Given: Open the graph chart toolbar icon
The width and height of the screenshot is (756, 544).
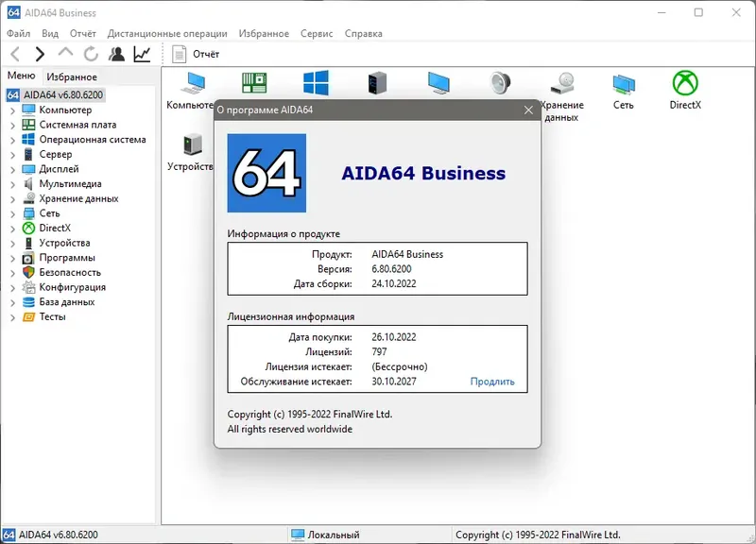Looking at the screenshot, I should [143, 54].
